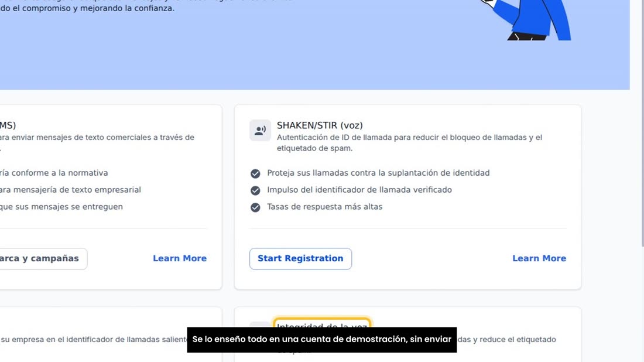Click the page vertical scrollbar thumb

pos(642,123)
